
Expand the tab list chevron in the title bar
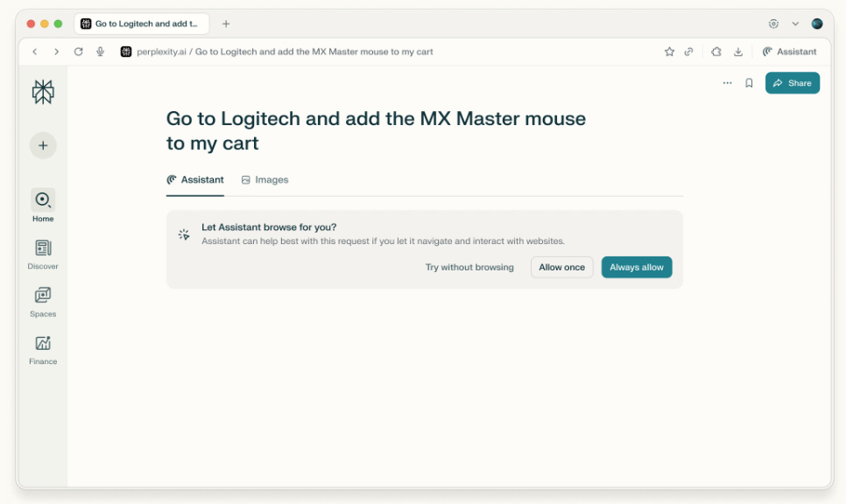[795, 24]
